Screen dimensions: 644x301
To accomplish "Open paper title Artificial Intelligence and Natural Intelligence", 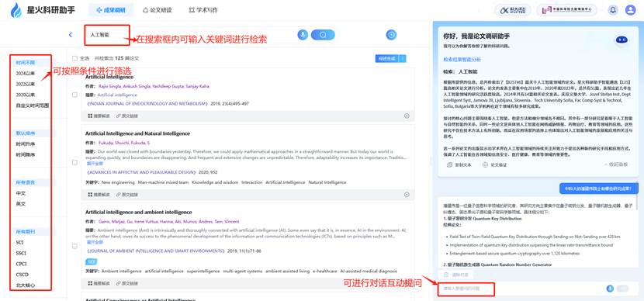I will point(137,133).
